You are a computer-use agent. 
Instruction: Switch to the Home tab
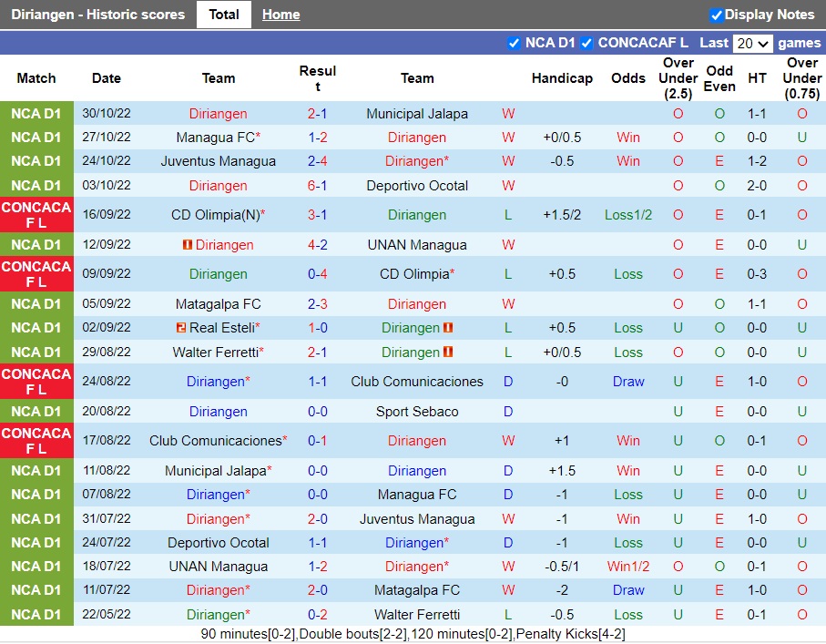pyautogui.click(x=280, y=15)
